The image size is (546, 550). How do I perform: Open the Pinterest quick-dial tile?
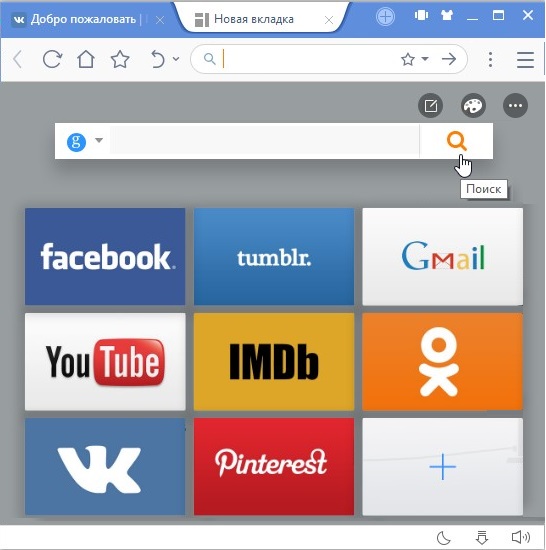pyautogui.click(x=274, y=466)
